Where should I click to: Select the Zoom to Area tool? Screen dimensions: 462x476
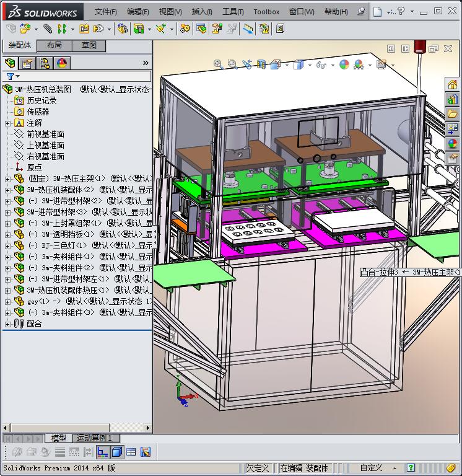232,64
